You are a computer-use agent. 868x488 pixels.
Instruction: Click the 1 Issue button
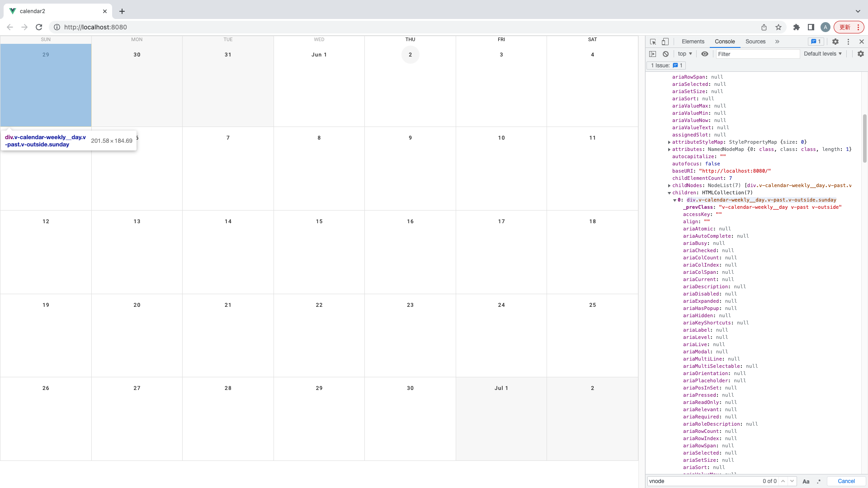666,66
